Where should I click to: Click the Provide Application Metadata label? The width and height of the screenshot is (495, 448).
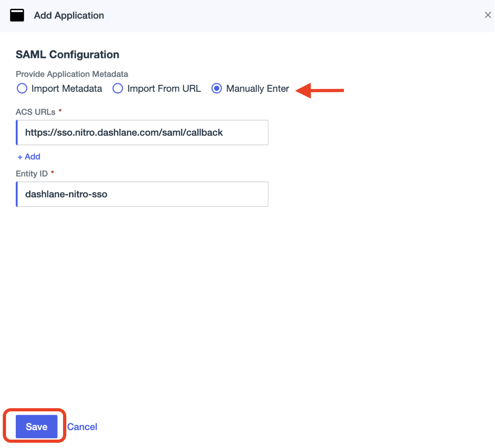(x=72, y=74)
